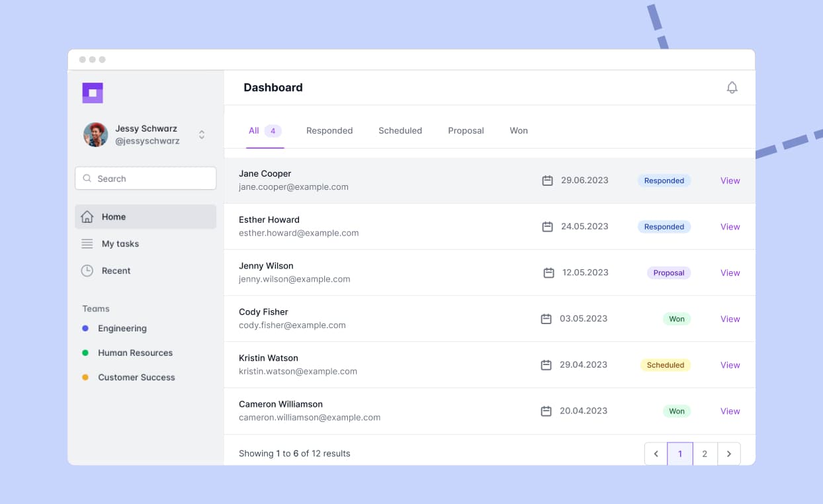The height and width of the screenshot is (504, 823).
Task: Click Jessy Schwarz's avatar photo
Action: pyautogui.click(x=96, y=134)
